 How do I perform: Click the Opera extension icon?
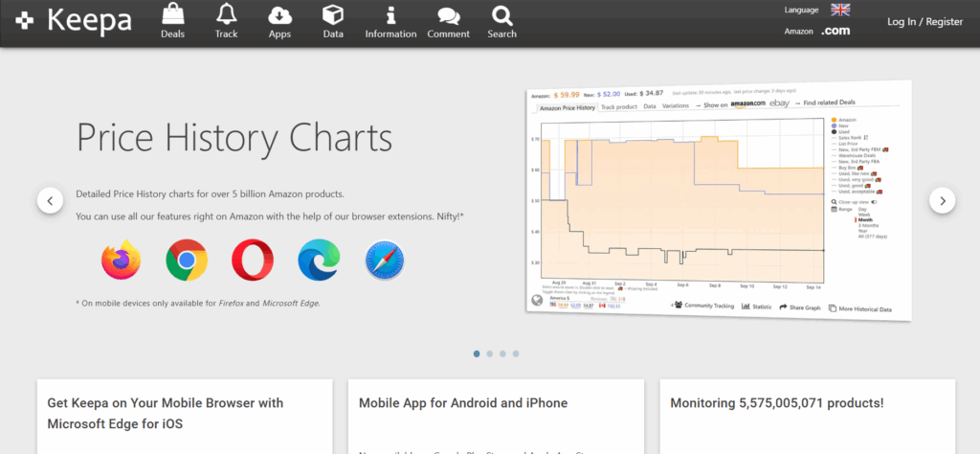click(x=253, y=260)
